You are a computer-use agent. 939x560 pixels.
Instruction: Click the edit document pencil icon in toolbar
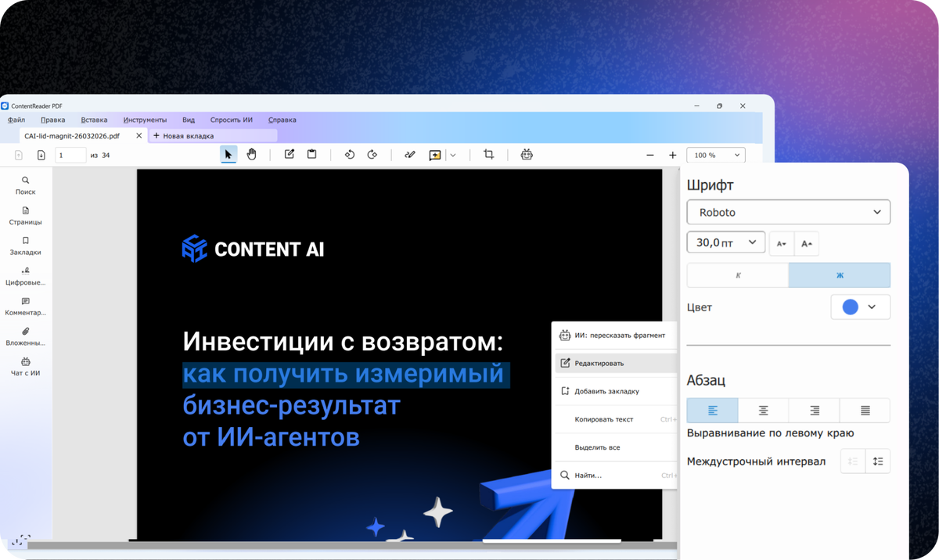[289, 155]
